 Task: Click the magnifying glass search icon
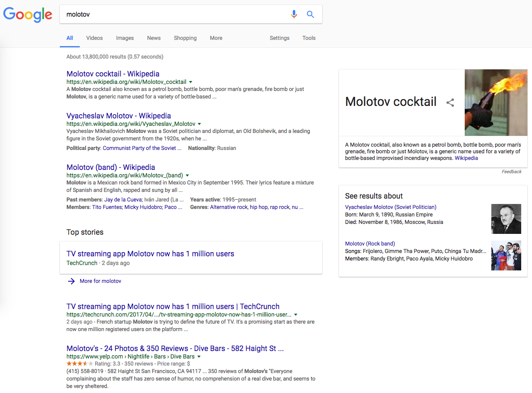click(x=310, y=14)
